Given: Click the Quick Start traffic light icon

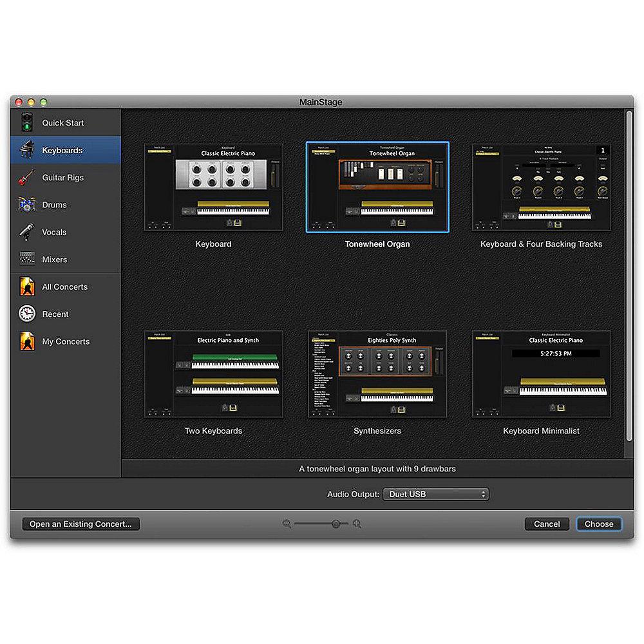Looking at the screenshot, I should [27, 122].
